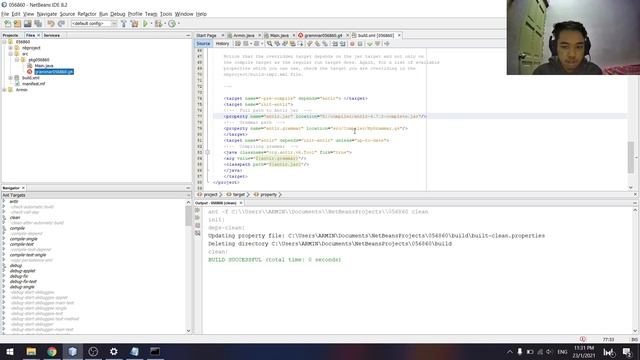Click the volume icon in system tray
The width and height of the screenshot is (640, 360).
(549, 352)
